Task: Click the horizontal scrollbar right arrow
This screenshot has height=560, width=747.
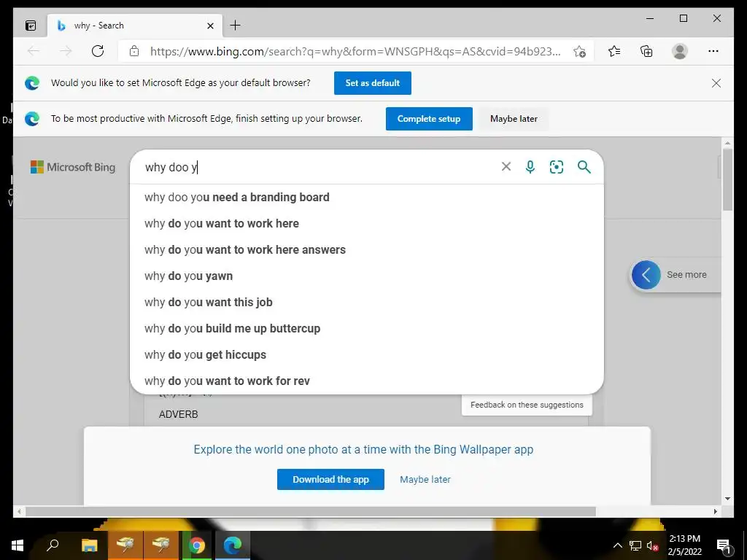Action: (x=716, y=511)
